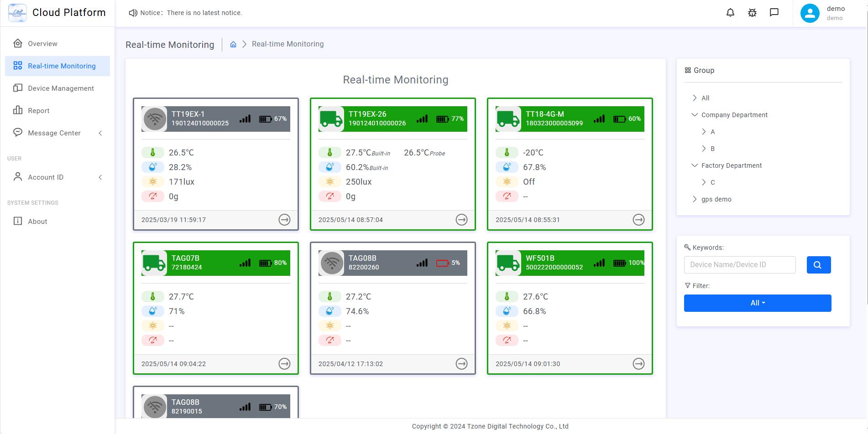Open details arrow for WF501B card
The width and height of the screenshot is (868, 434).
(638, 364)
